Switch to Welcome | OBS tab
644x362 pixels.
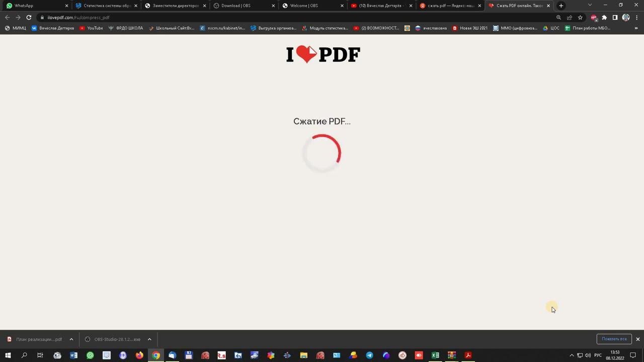(311, 6)
